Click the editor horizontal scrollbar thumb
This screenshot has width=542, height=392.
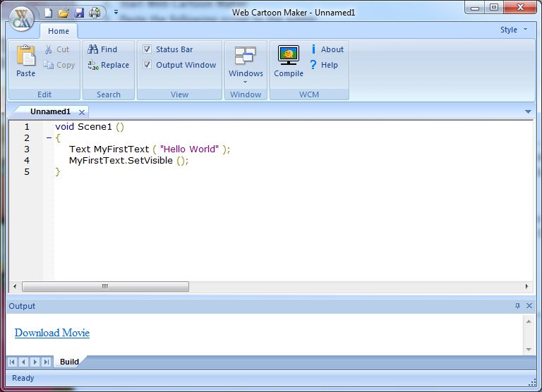click(105, 286)
